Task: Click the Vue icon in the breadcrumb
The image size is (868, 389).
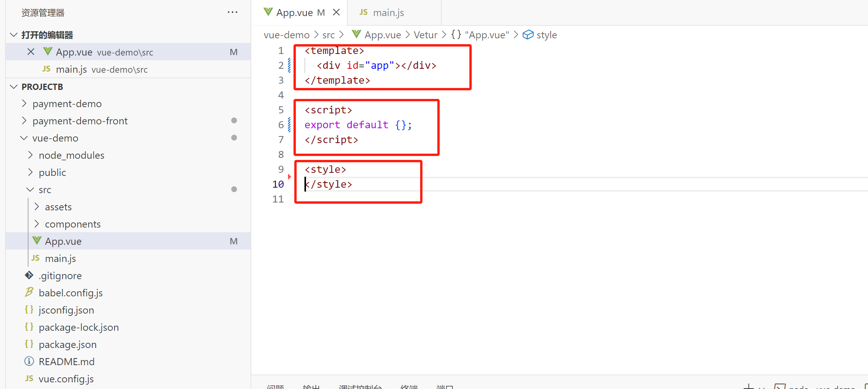Action: [x=356, y=34]
